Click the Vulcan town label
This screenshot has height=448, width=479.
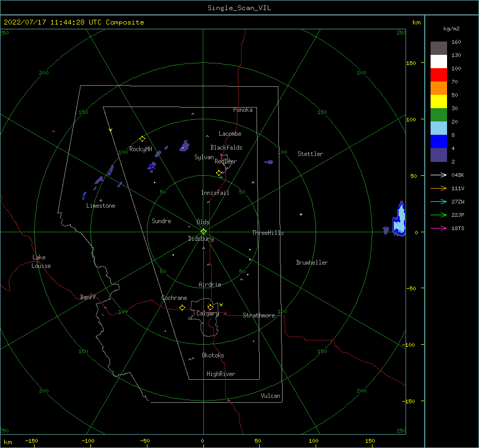(x=270, y=396)
